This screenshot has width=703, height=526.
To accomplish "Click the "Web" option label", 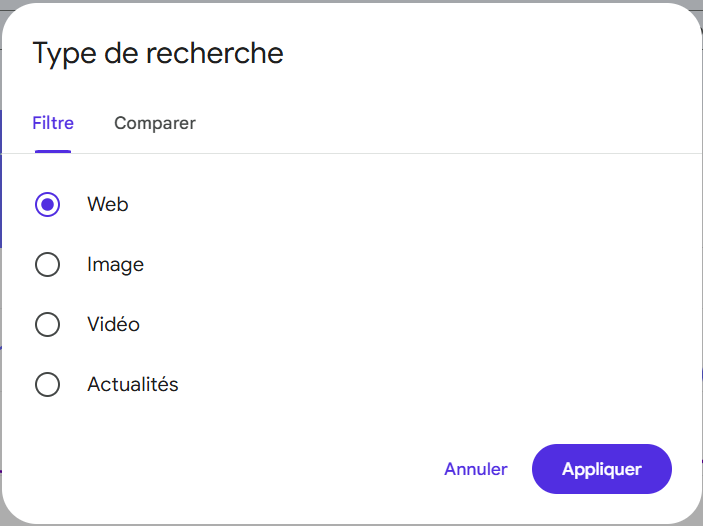I will pos(108,204).
